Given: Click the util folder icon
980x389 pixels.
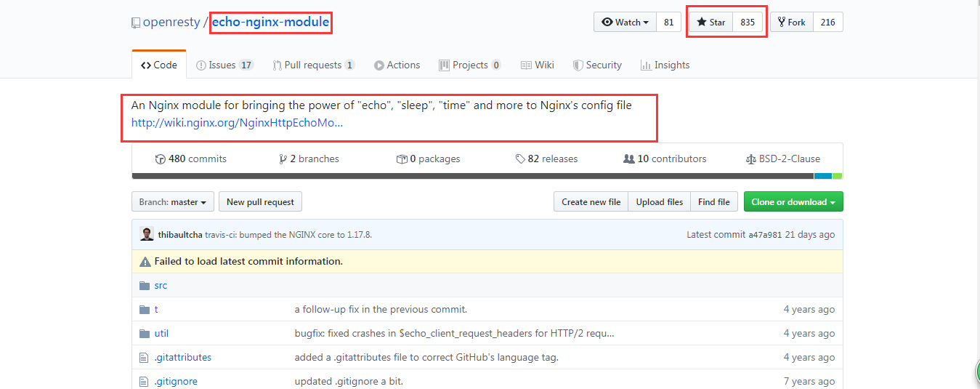Looking at the screenshot, I should [144, 333].
